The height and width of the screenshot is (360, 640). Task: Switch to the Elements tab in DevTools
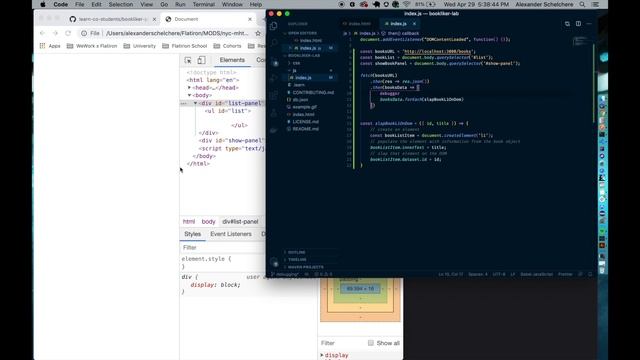coord(232,60)
